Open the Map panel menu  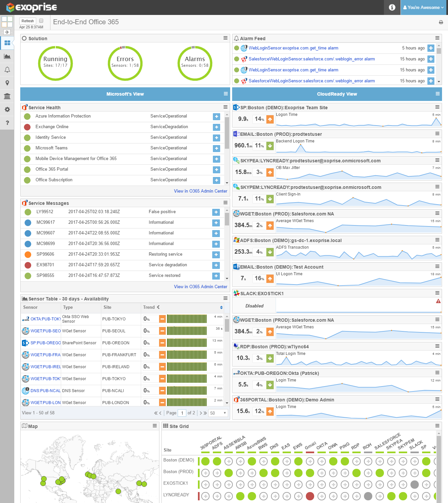pos(155,426)
